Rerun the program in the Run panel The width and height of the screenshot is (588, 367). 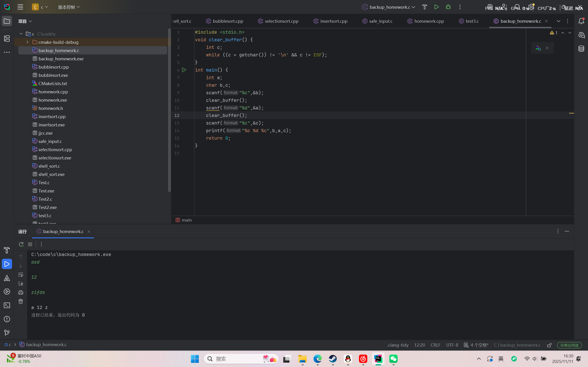click(21, 244)
